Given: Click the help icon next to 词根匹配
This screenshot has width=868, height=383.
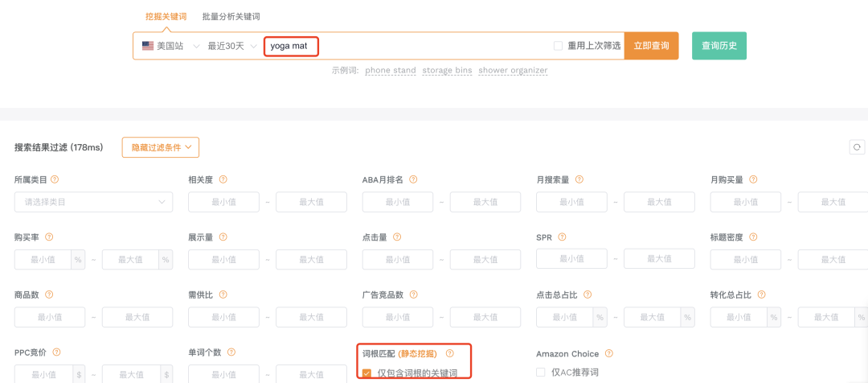Looking at the screenshot, I should [449, 353].
